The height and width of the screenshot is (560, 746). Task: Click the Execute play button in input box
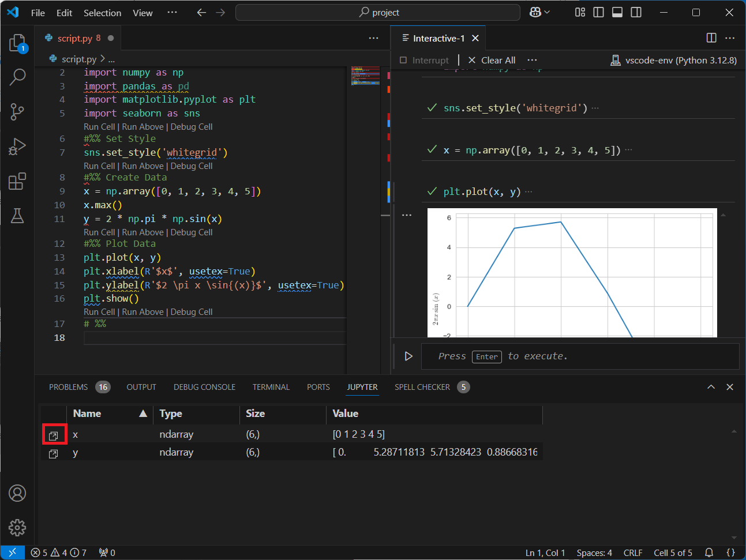408,356
